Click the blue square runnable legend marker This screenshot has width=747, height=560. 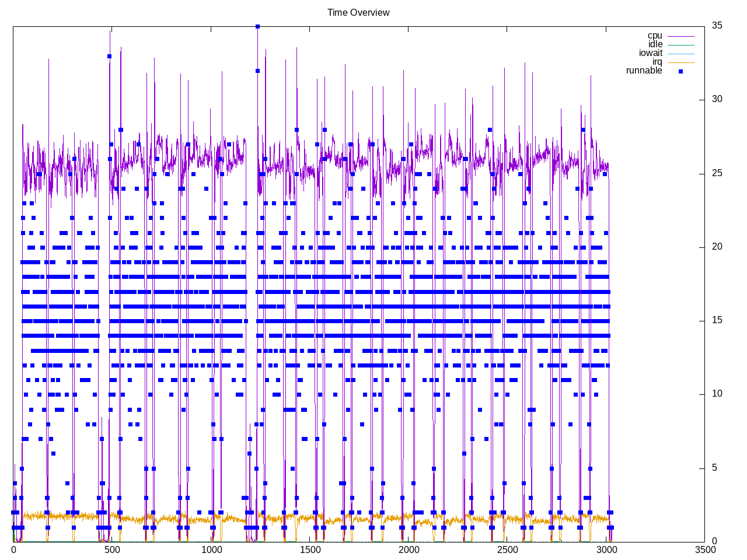tap(680, 71)
